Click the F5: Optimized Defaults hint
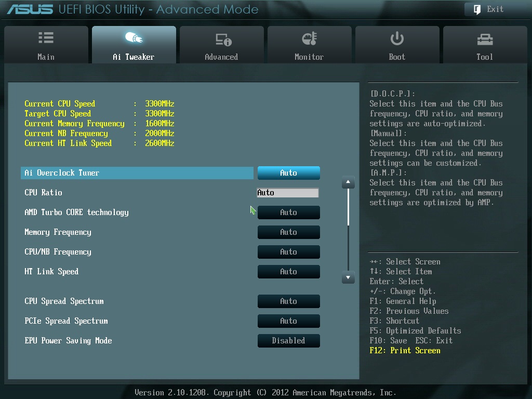The height and width of the screenshot is (399, 532). 415,331
